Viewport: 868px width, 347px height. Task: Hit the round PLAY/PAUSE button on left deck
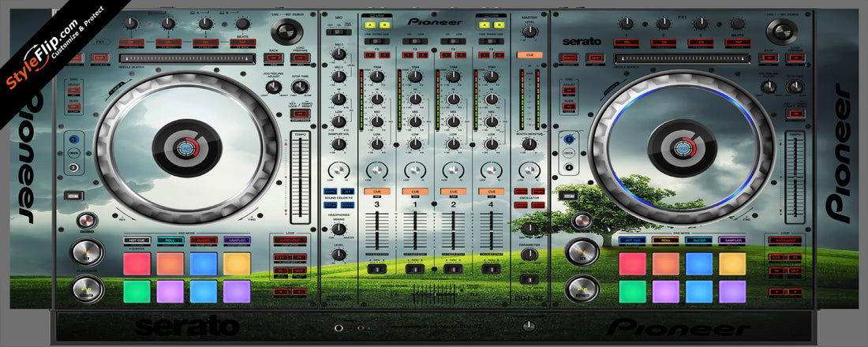coord(87,289)
